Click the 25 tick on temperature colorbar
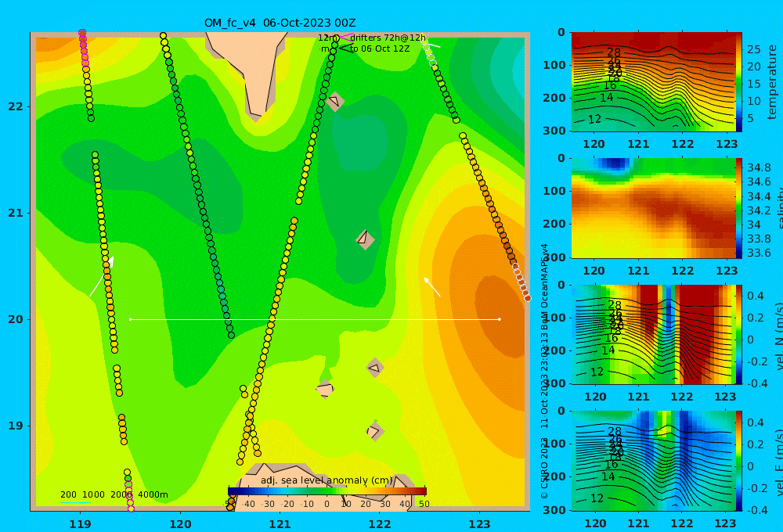The image size is (783, 532). [754, 49]
